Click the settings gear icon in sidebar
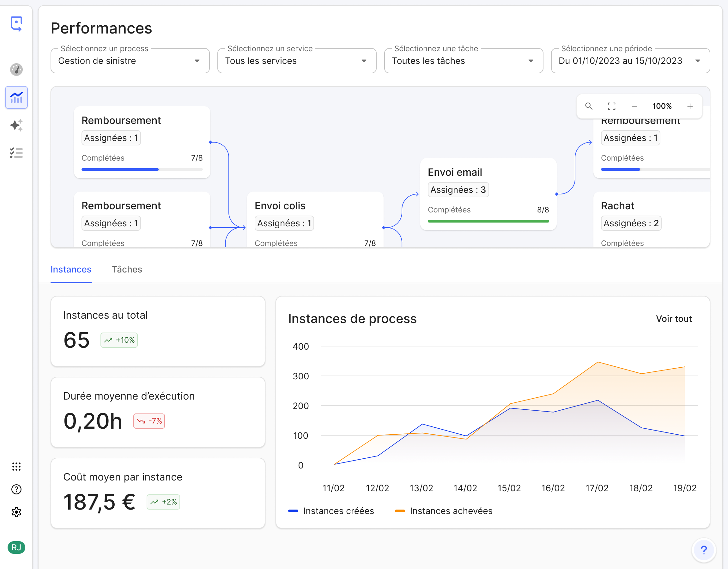 (x=16, y=512)
